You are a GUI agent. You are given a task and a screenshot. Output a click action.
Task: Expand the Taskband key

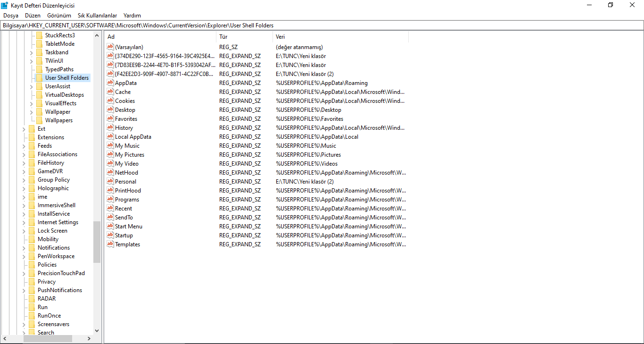(x=32, y=52)
